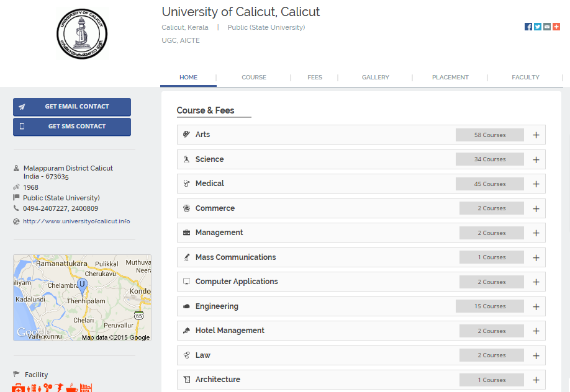Expand the Arts courses section
The height and width of the screenshot is (392, 570).
click(536, 135)
